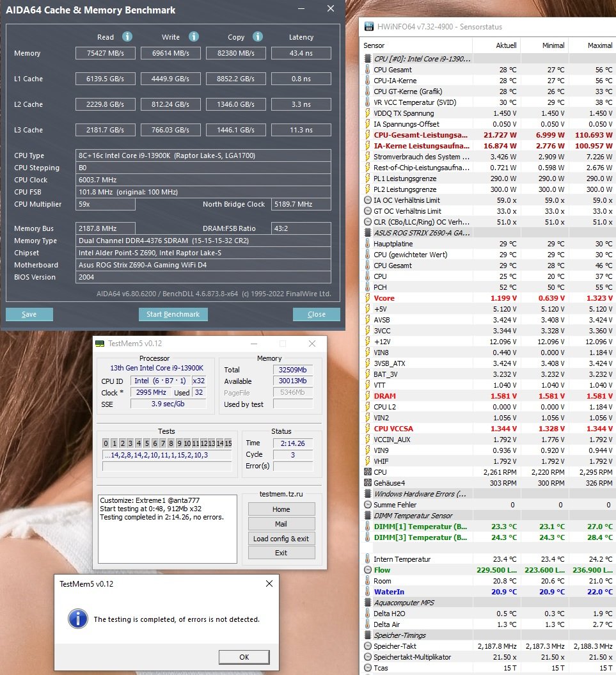This screenshot has height=675, width=616.
Task: Click the thermometer icon beside WaterIn row
Action: (368, 592)
